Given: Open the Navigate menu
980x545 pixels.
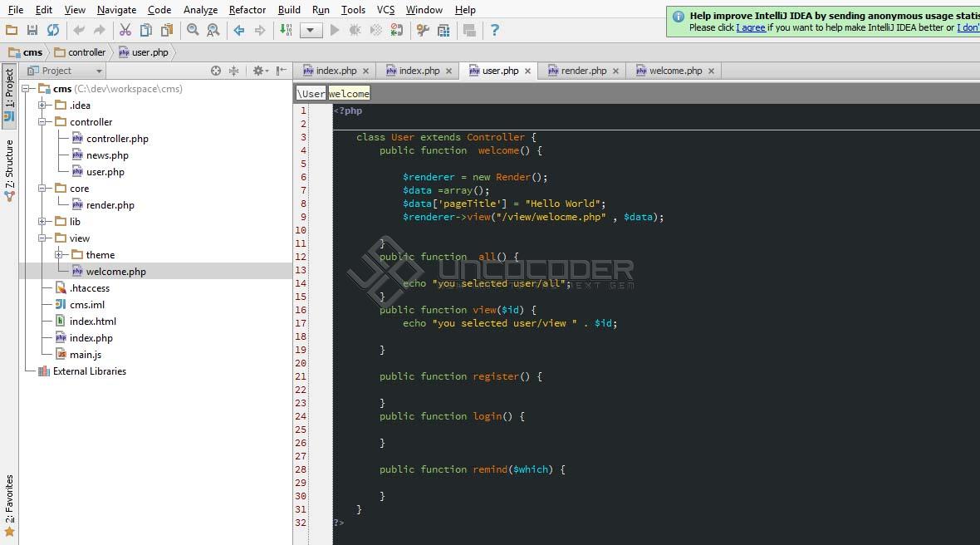Looking at the screenshot, I should coord(116,9).
